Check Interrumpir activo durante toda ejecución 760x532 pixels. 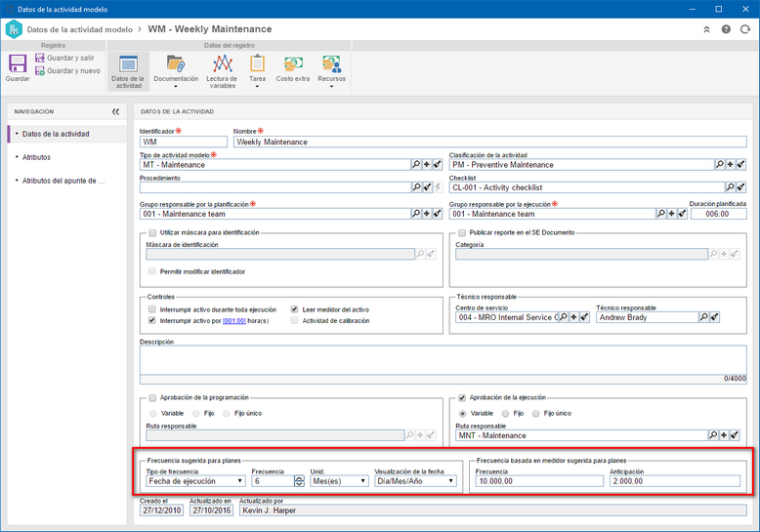pos(152,309)
